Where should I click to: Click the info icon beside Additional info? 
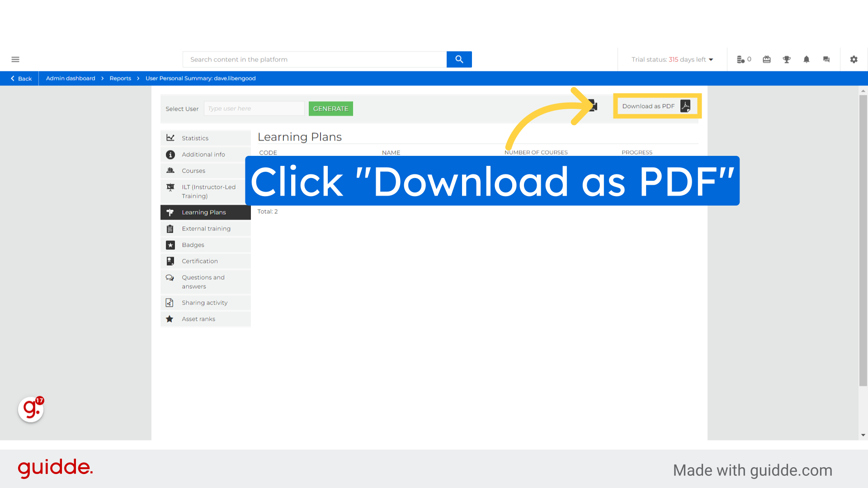170,154
